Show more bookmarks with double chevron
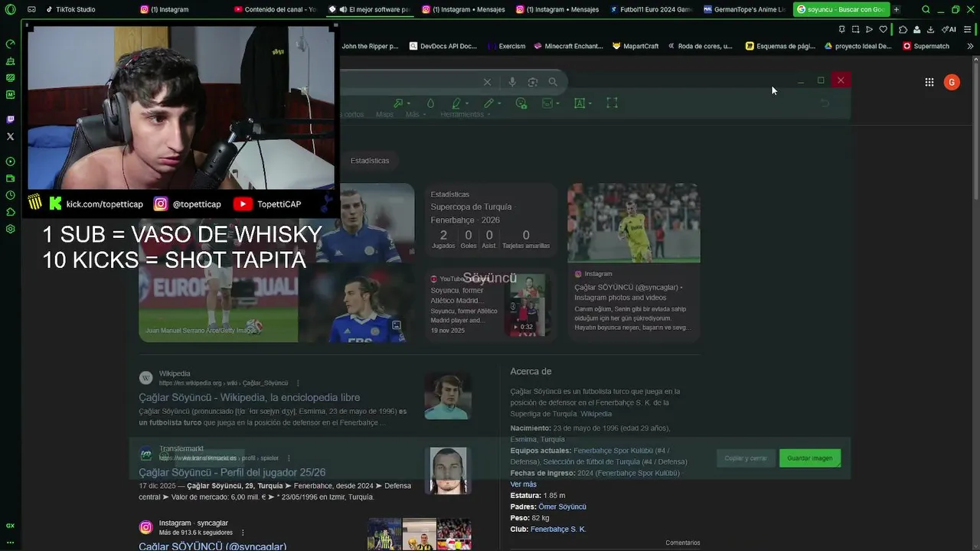The width and height of the screenshot is (980, 551). coord(970,46)
